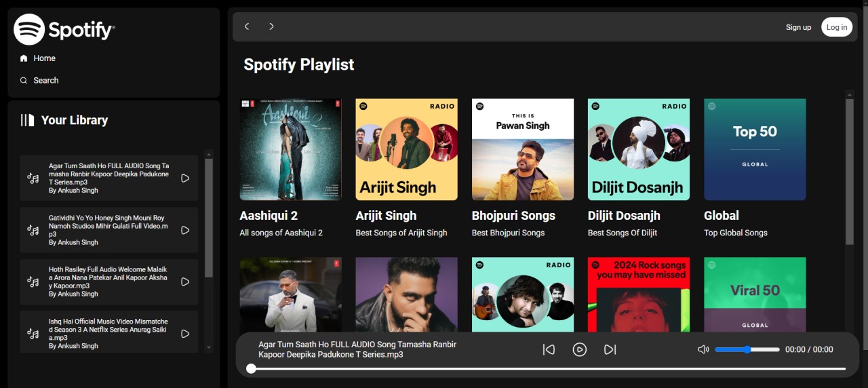Open the Diljit Dosanjh radio cover
Screen dimensions: 868x388
point(639,149)
